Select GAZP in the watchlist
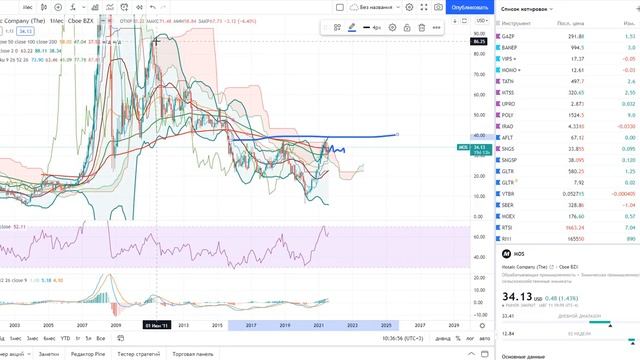This screenshot has width=640, height=360. [568, 36]
